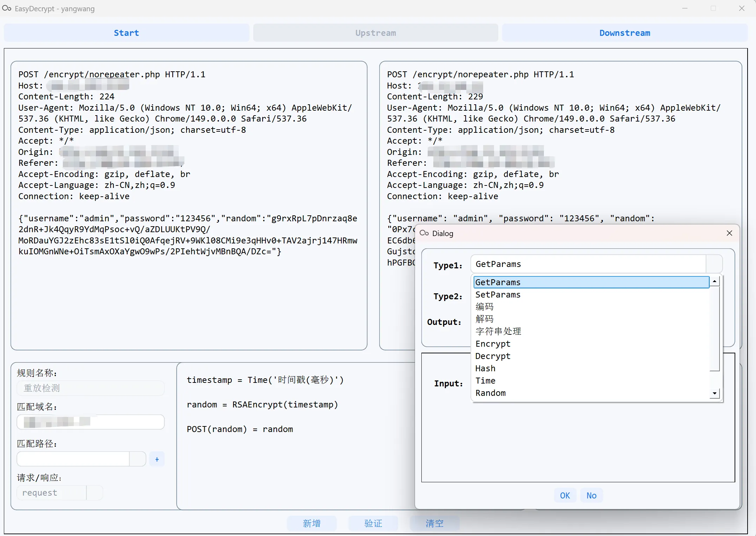Click the 新增 button
This screenshot has height=536, width=756.
click(x=311, y=523)
